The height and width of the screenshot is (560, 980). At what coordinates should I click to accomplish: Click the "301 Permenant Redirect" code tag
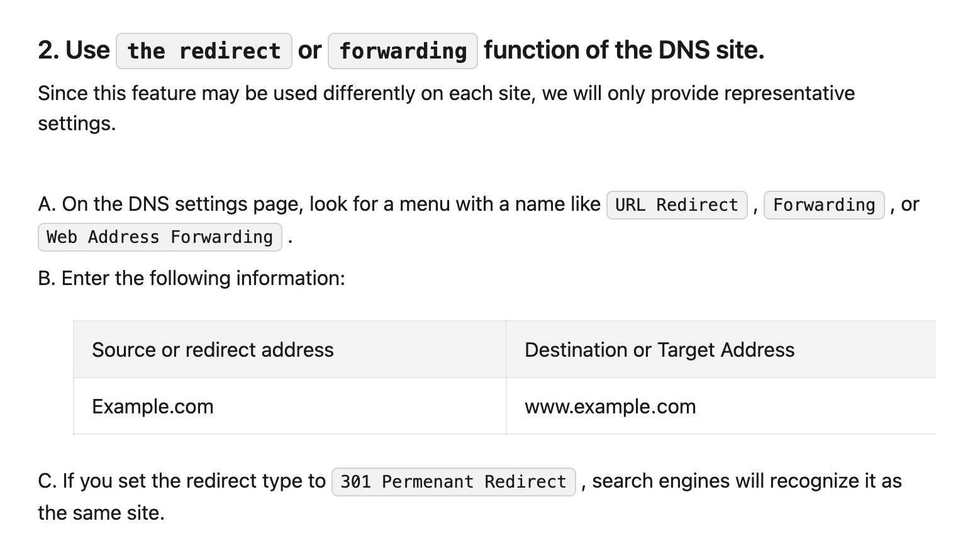tap(454, 482)
